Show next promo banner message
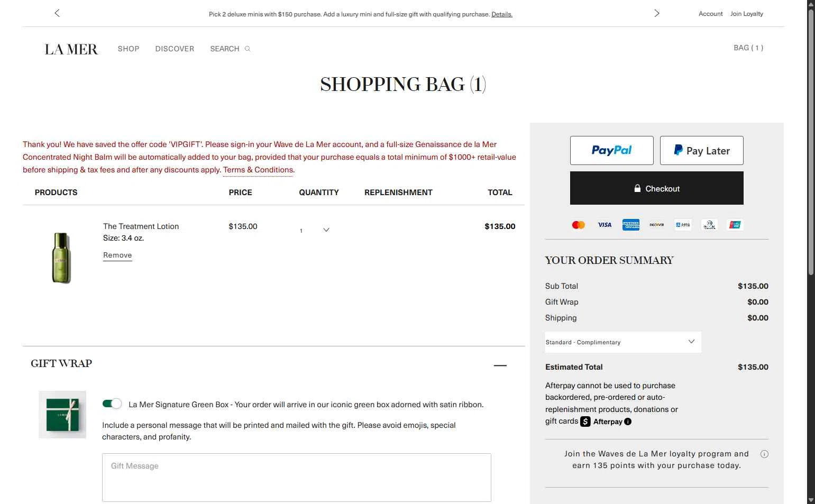 point(656,13)
